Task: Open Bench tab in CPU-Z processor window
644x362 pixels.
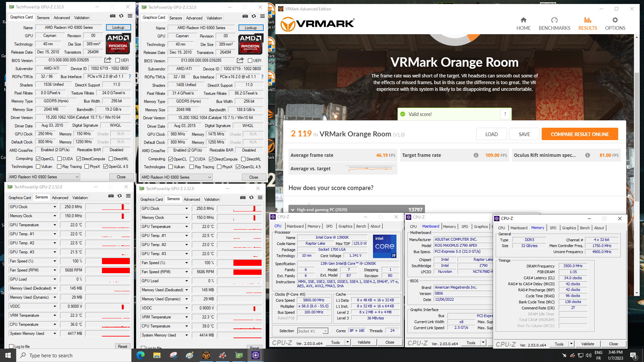Action: point(361,226)
